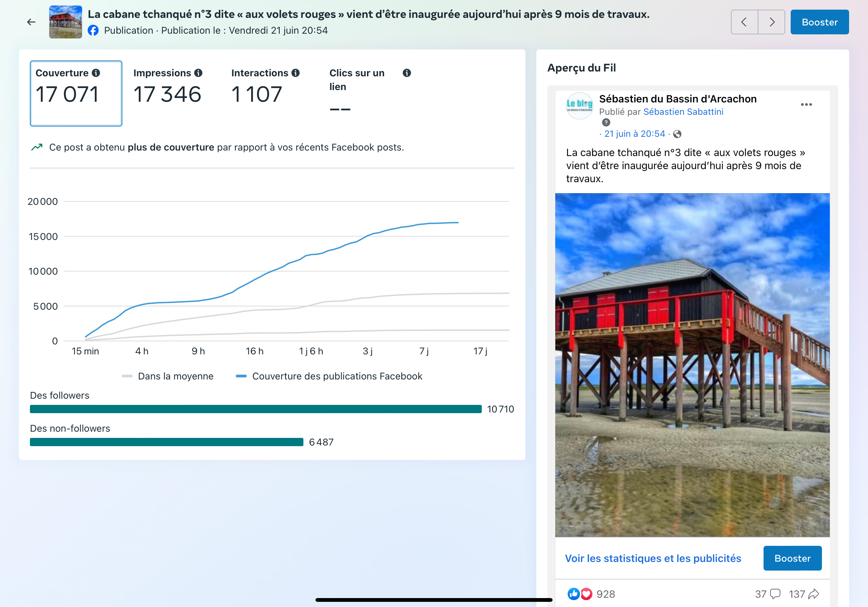Click the like reaction icon

click(573, 594)
